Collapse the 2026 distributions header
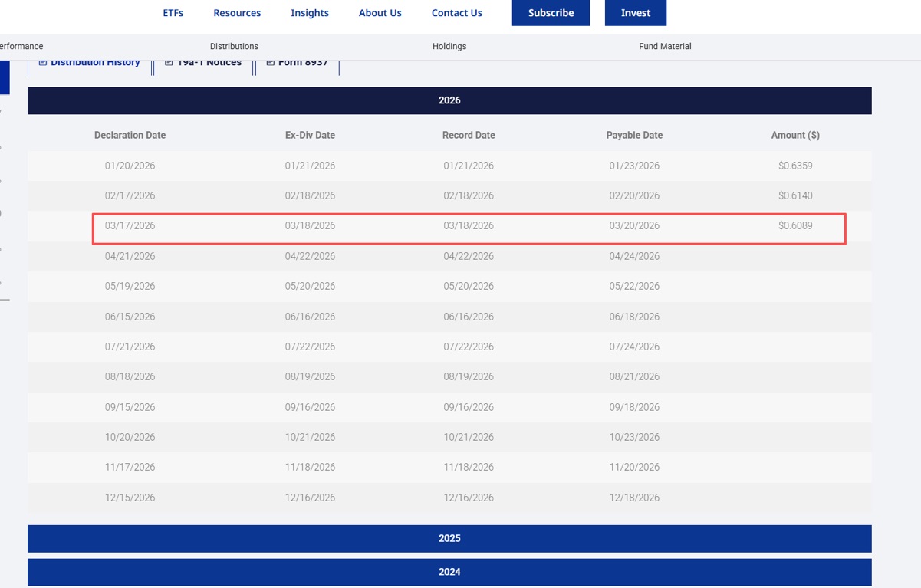 (449, 100)
